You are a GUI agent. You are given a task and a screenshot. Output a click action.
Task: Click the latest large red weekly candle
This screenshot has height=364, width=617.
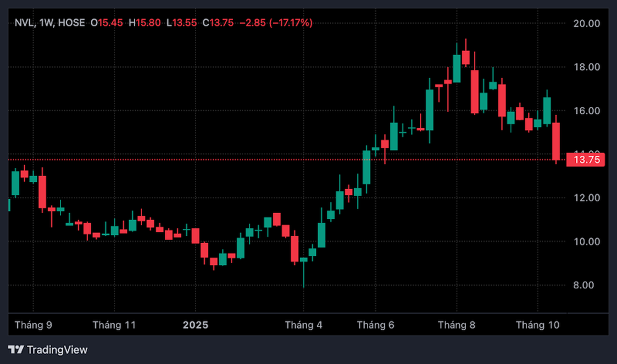pyautogui.click(x=556, y=141)
